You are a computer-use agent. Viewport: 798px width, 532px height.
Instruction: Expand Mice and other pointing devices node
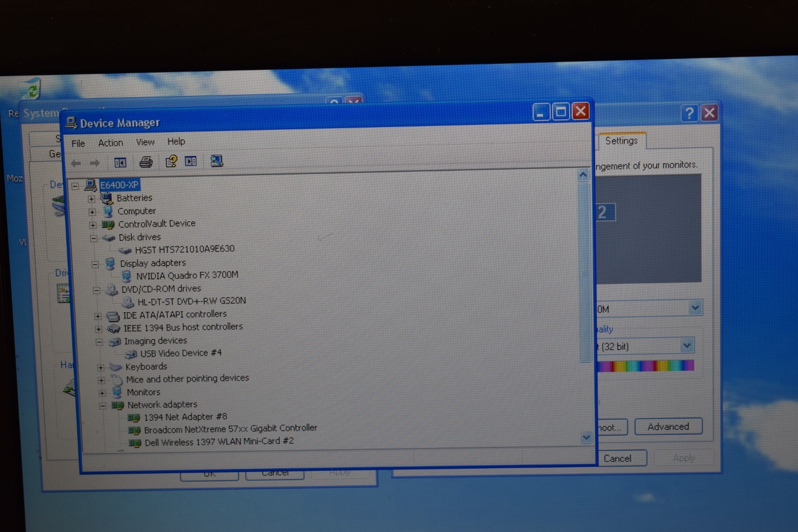[x=102, y=380]
